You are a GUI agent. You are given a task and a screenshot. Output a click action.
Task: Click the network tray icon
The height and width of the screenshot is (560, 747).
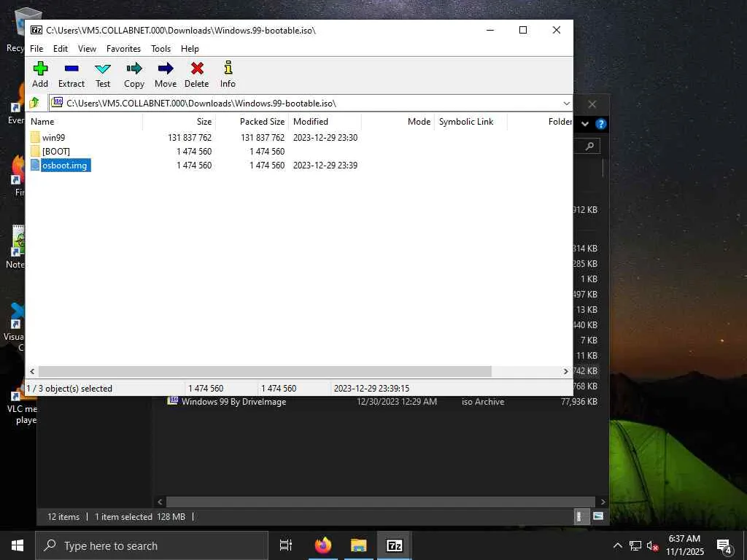click(635, 545)
